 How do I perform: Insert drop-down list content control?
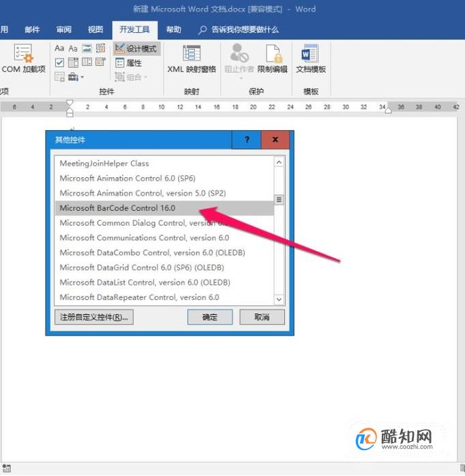coord(87,62)
